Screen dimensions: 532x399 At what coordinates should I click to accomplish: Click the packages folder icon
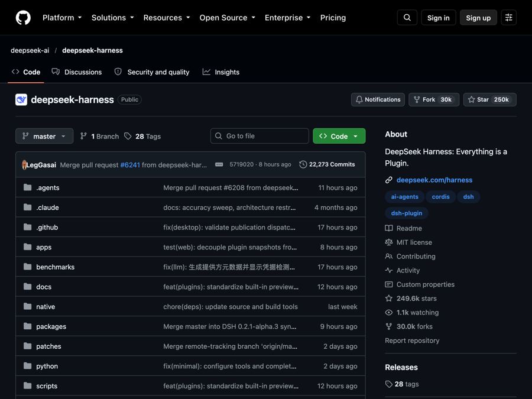click(27, 326)
